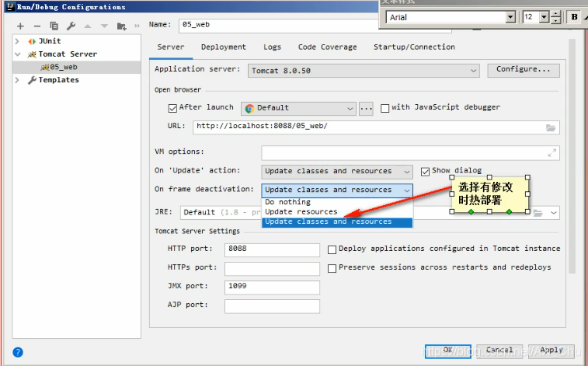The image size is (588, 366).
Task: Open font size 12 dropdown
Action: 545,17
